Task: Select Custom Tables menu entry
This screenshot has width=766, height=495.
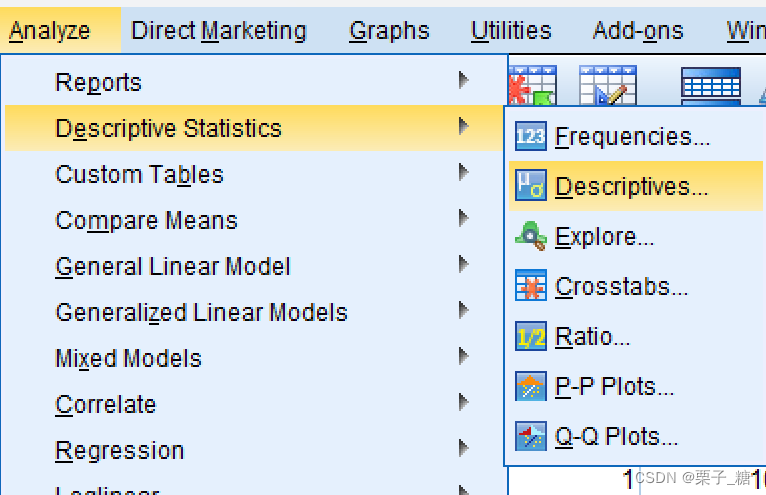Action: [x=254, y=174]
